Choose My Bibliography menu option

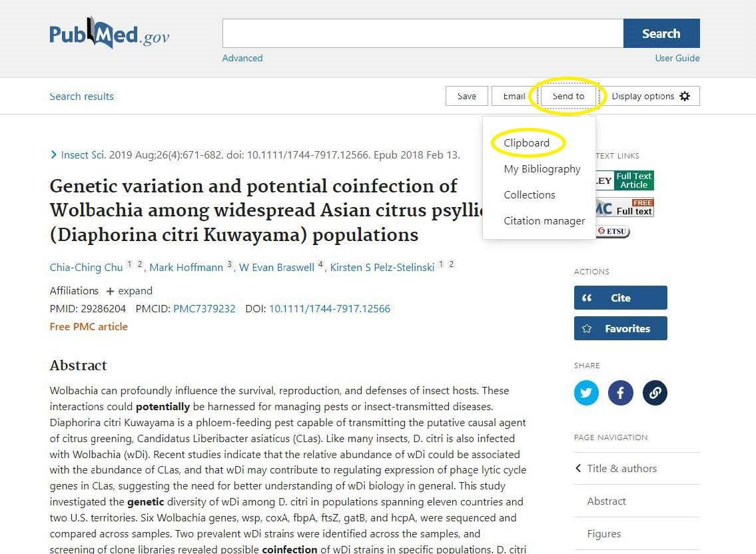542,169
